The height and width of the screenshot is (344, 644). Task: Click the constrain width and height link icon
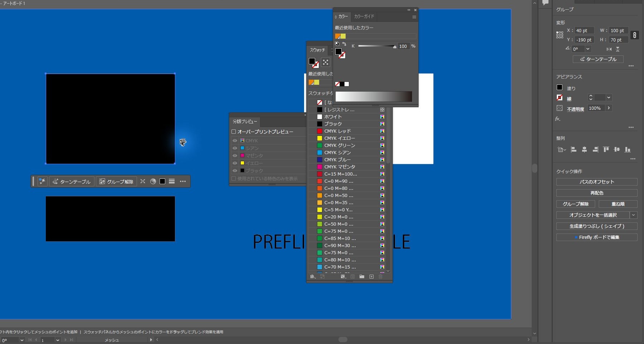point(634,35)
